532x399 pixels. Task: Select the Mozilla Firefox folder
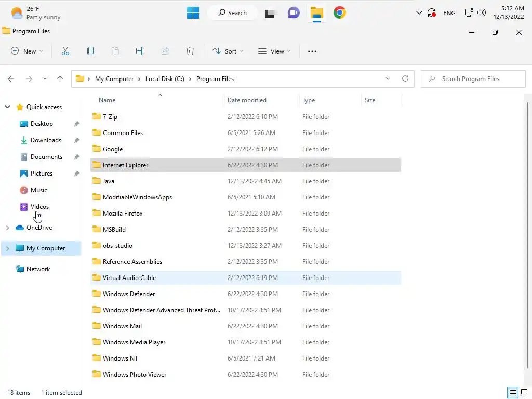[246, 214]
